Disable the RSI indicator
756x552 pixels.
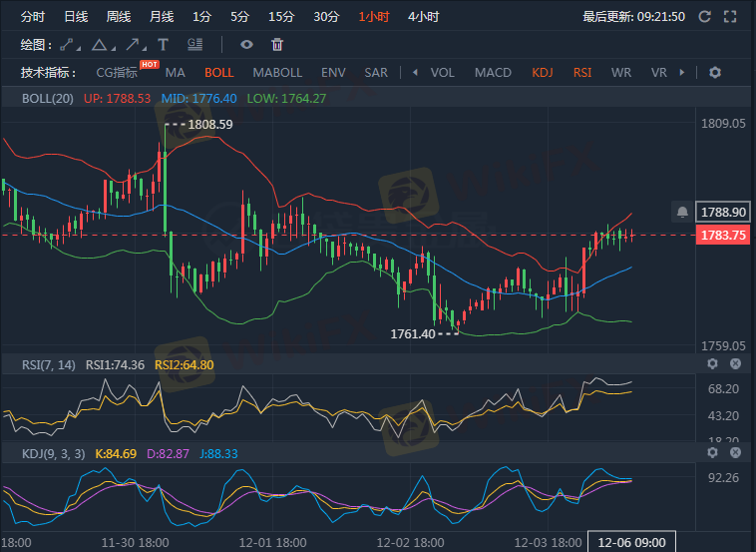click(x=581, y=73)
